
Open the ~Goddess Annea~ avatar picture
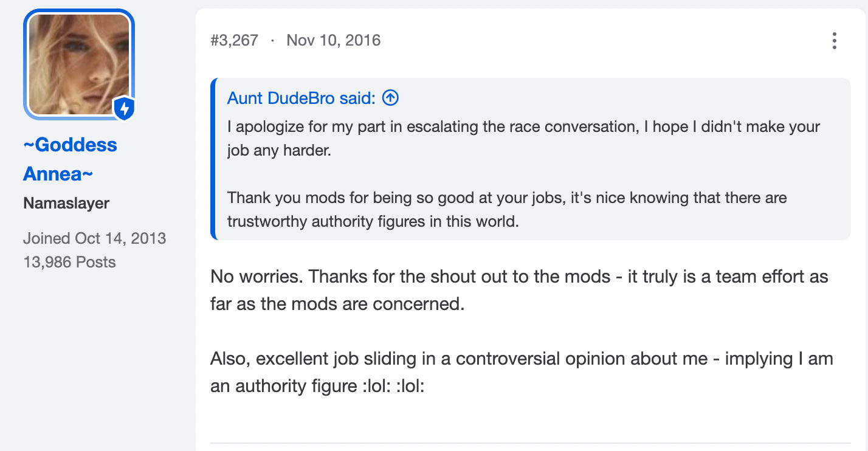coord(79,64)
